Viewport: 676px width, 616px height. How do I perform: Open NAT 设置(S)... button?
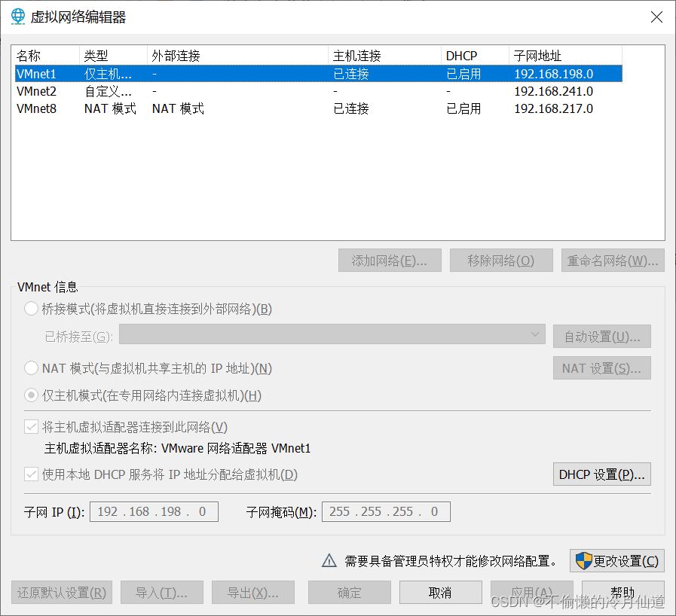602,368
